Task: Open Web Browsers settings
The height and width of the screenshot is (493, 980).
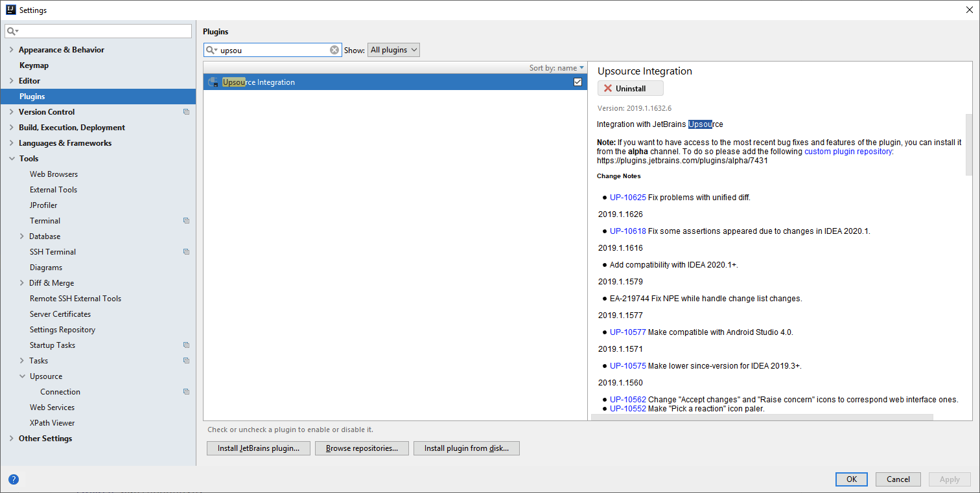Action: pyautogui.click(x=54, y=174)
